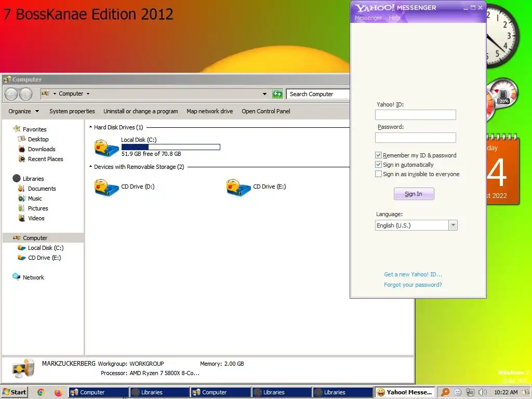Click the Forward arrow in Computer window
Screen dimensions: 532x399
pos(26,94)
